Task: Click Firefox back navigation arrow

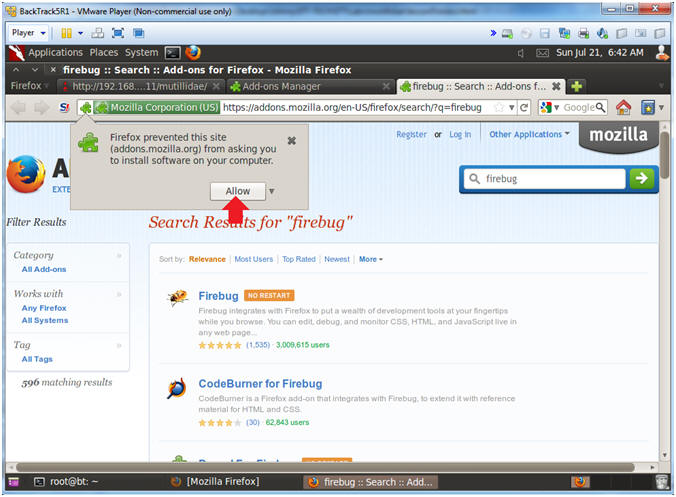Action: pos(18,107)
